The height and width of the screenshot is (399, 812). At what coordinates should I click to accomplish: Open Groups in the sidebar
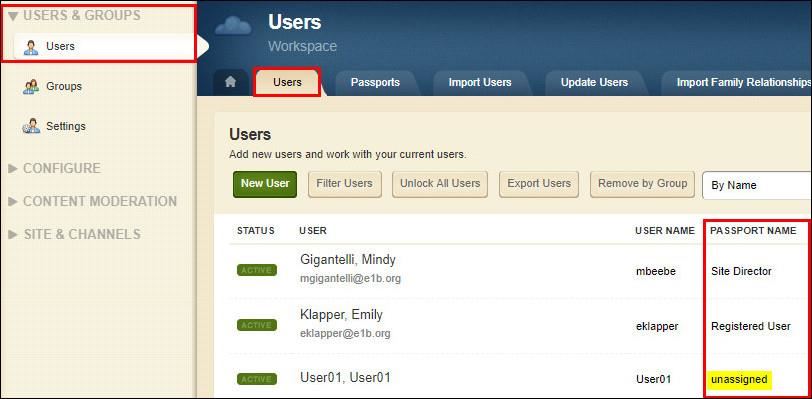point(64,86)
